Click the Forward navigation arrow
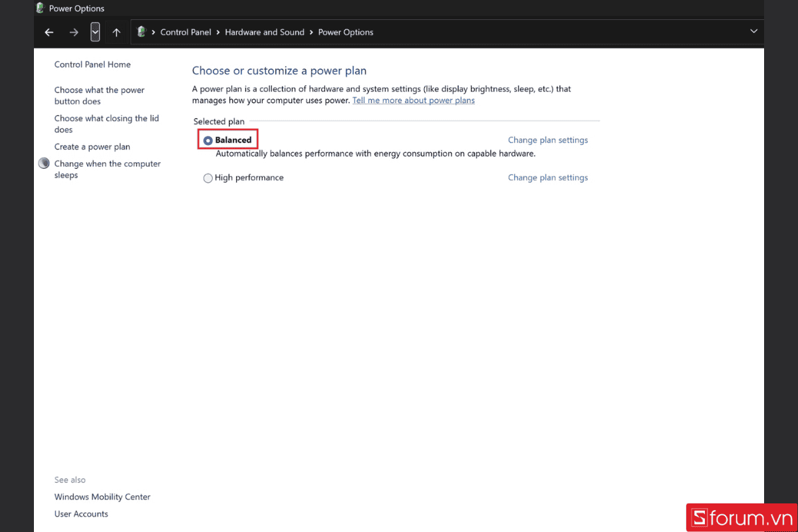 pos(74,32)
